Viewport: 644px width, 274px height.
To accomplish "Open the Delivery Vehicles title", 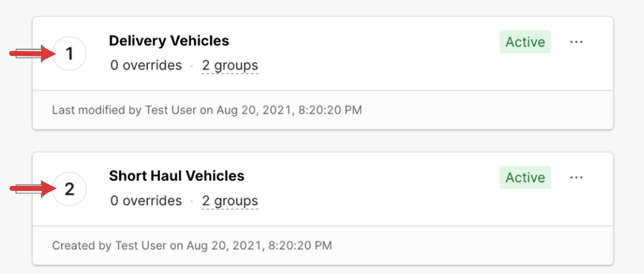I will 169,41.
